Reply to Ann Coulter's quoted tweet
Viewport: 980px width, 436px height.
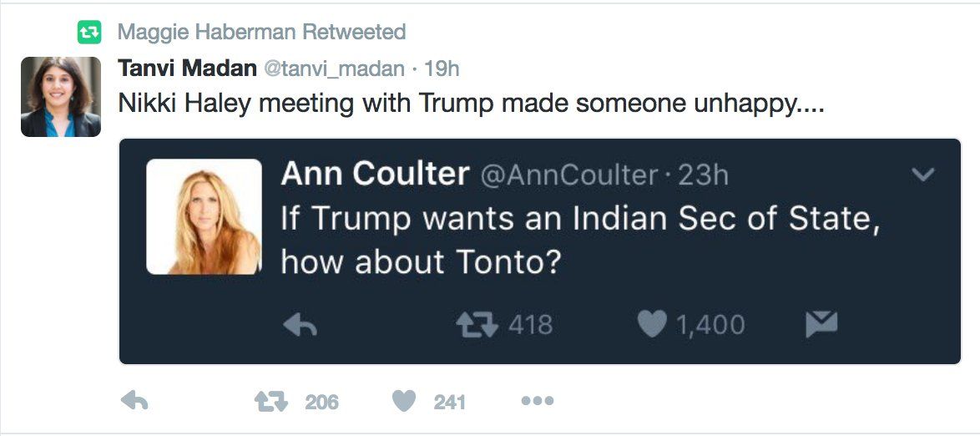(300, 326)
